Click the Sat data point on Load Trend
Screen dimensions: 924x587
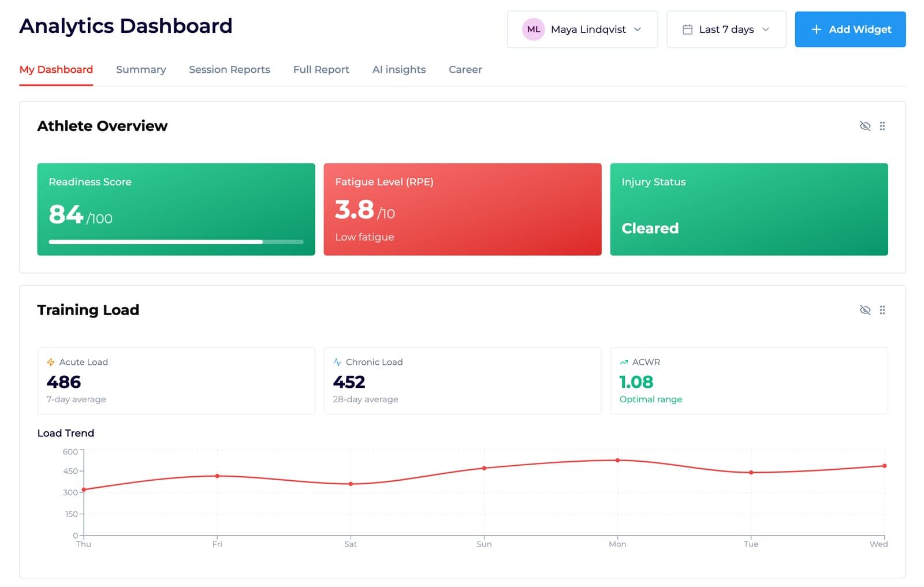coord(351,484)
